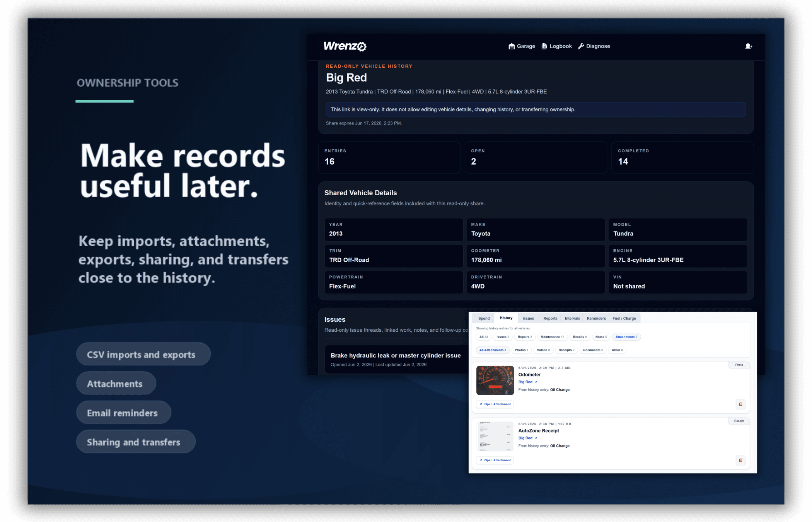Click the Open 2 stat card
The height and width of the screenshot is (522, 812).
536,157
